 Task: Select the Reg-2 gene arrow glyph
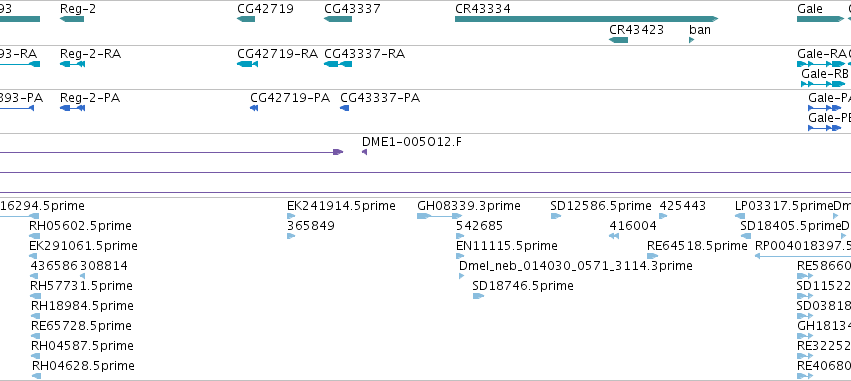coord(72,19)
